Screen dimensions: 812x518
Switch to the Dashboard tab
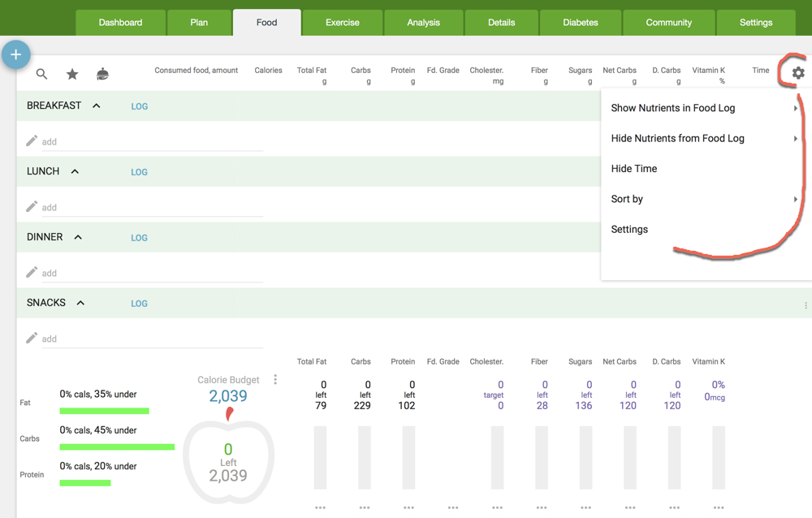[x=120, y=23]
